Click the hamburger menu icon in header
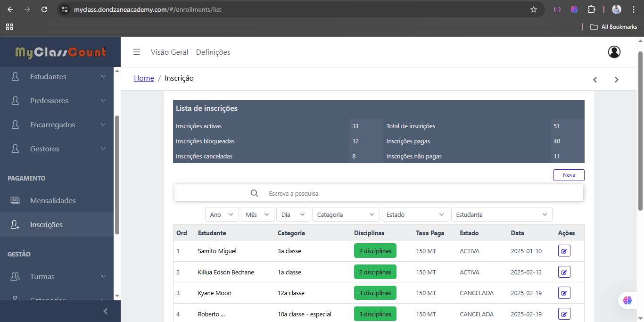This screenshot has height=322, width=644. click(137, 52)
